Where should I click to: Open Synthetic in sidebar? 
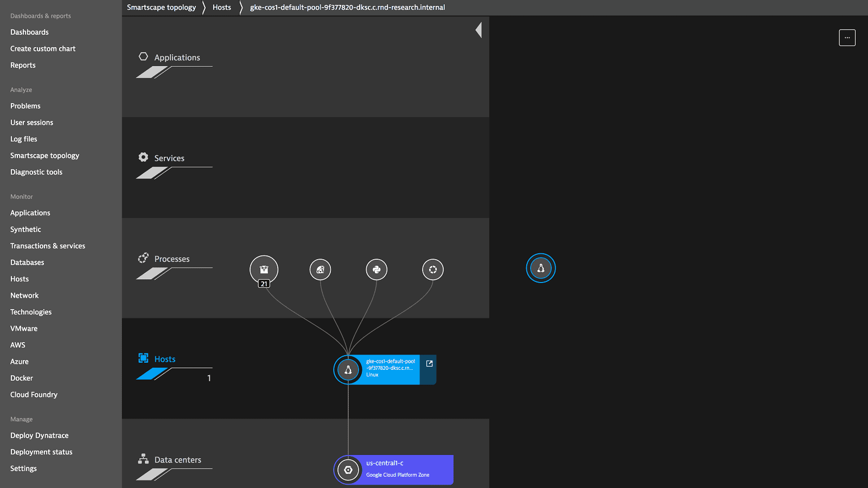point(25,230)
